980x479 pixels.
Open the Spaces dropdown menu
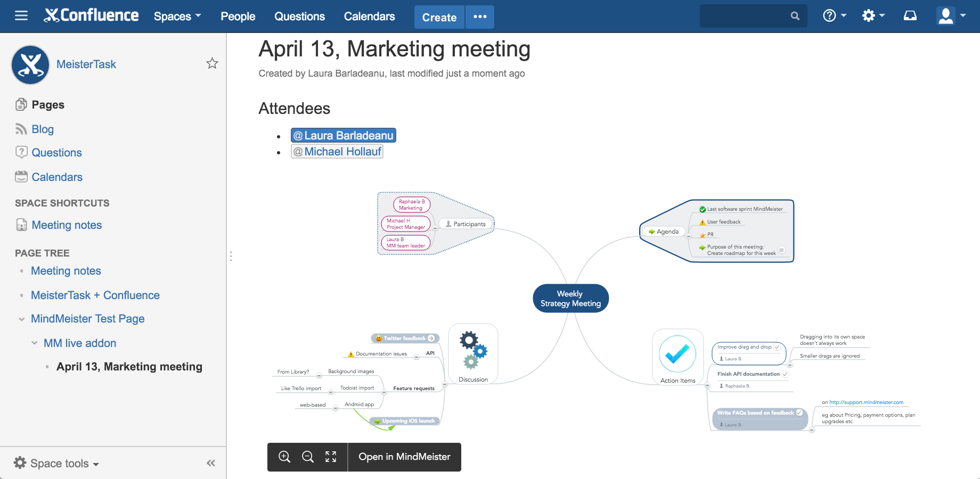tap(177, 16)
